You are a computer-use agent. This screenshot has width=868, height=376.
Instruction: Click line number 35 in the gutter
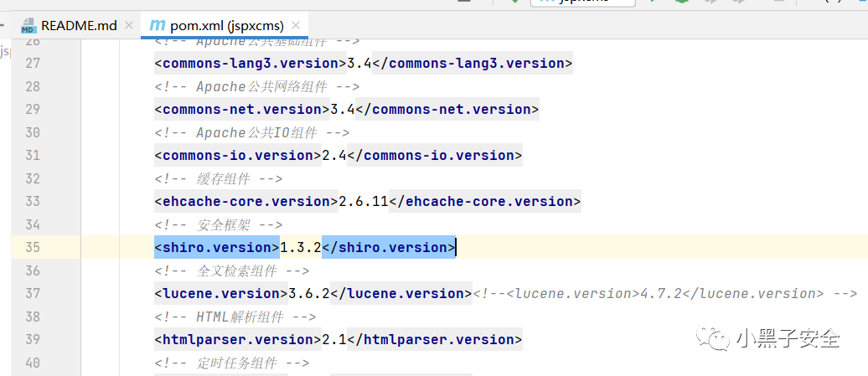click(x=33, y=247)
